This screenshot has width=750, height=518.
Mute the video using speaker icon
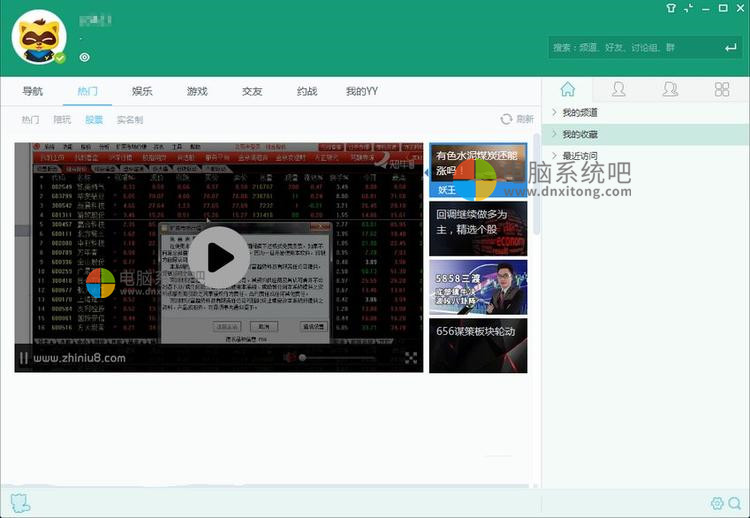pyautogui.click(x=288, y=357)
